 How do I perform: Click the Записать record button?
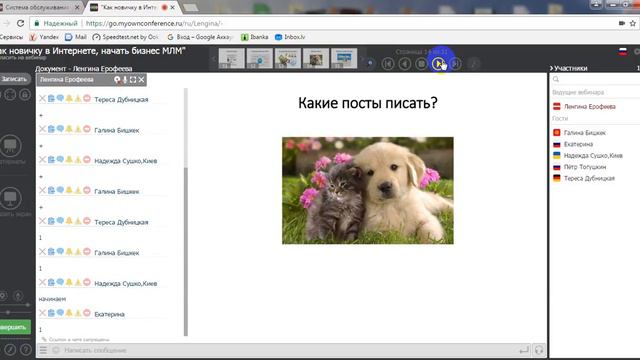click(x=15, y=79)
